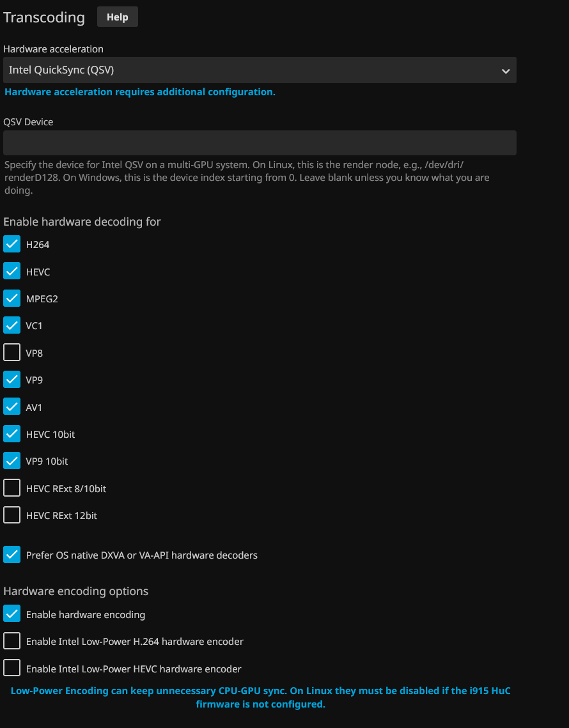Uncheck VC1 hardware decoding
Screen dimensions: 569x728
tap(12, 325)
